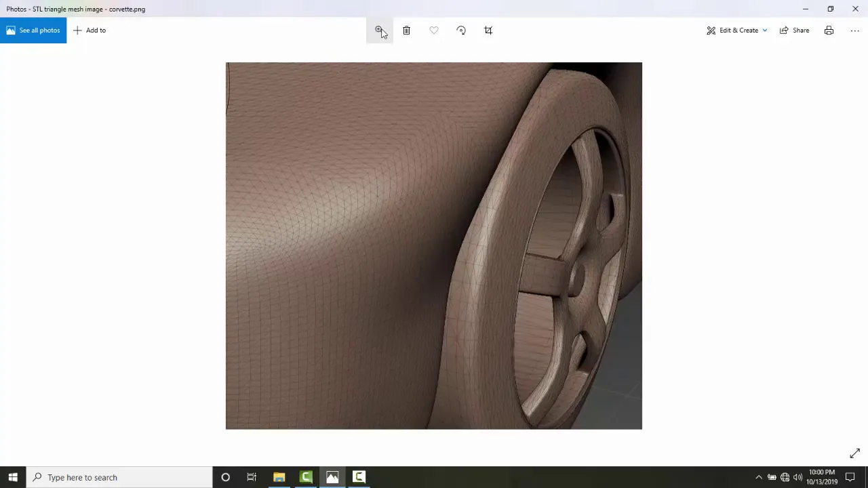Add photo to favorites heart icon
868x488 pixels.
click(434, 30)
